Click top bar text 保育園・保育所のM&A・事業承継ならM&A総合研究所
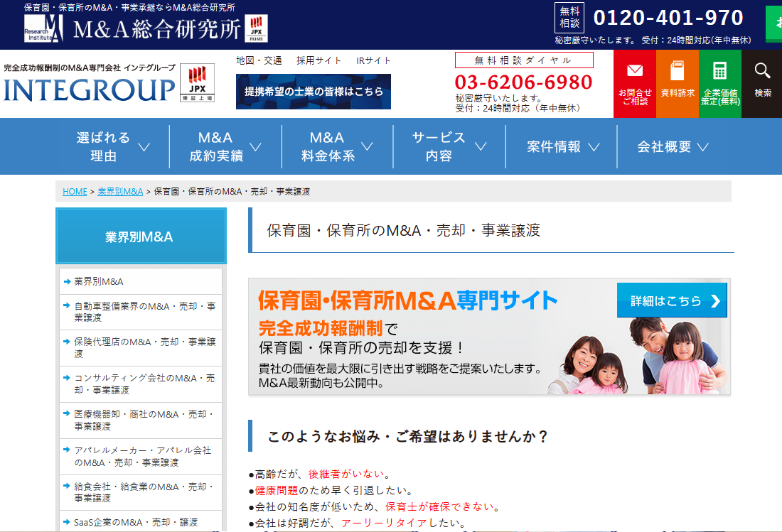 (x=129, y=8)
